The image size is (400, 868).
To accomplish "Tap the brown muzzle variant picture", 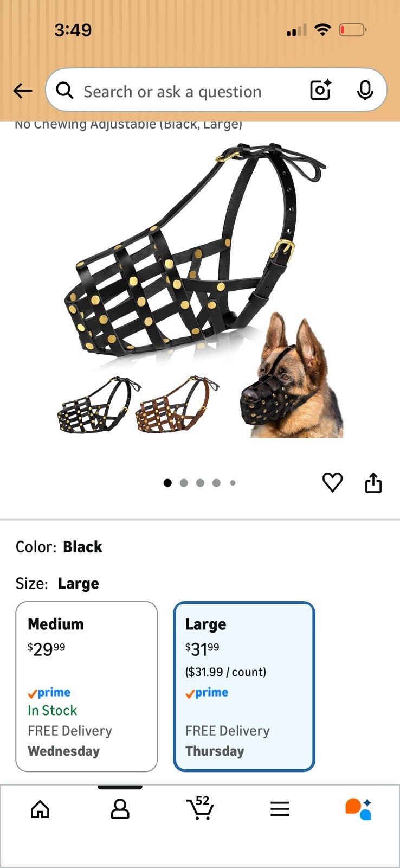I will pos(177,404).
